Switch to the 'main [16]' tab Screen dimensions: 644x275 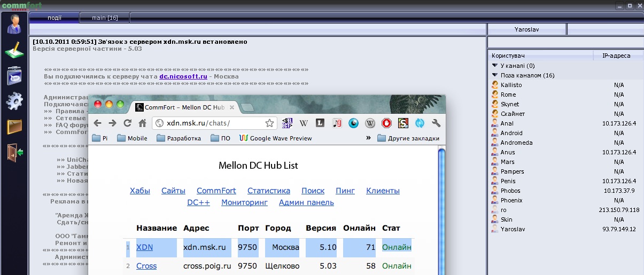click(105, 18)
